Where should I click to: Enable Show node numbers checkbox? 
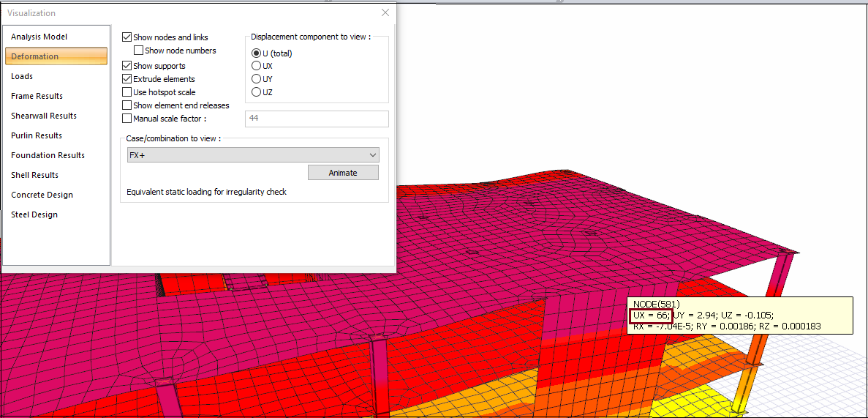click(139, 51)
